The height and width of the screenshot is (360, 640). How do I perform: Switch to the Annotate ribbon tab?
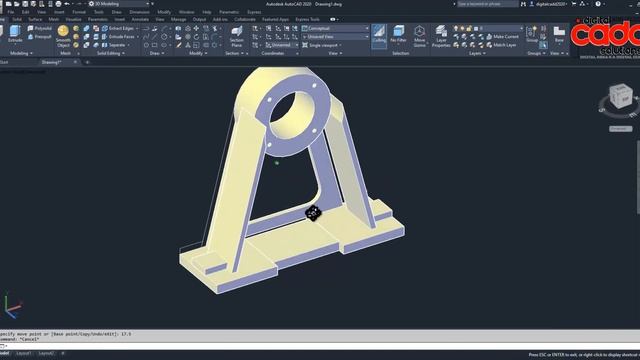[x=140, y=20]
